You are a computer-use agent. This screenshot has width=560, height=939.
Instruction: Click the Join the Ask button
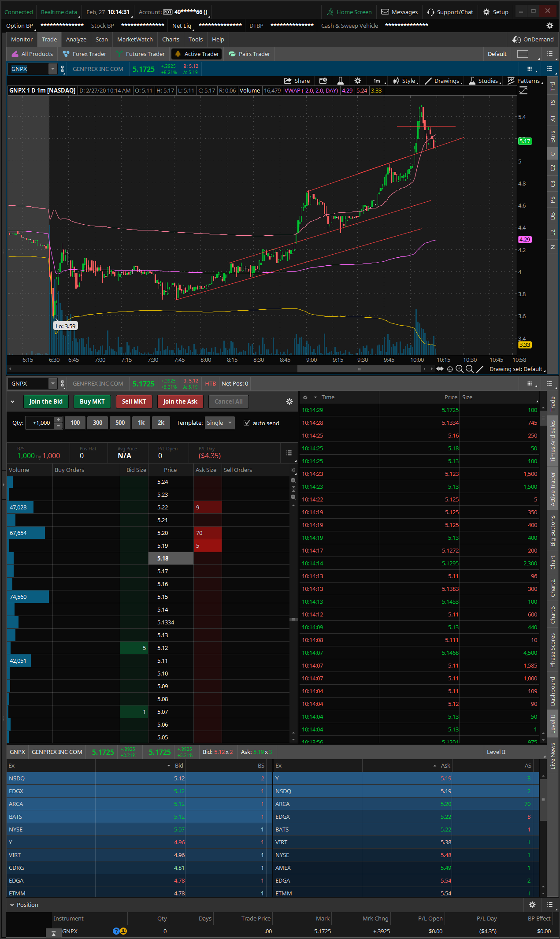pos(180,401)
